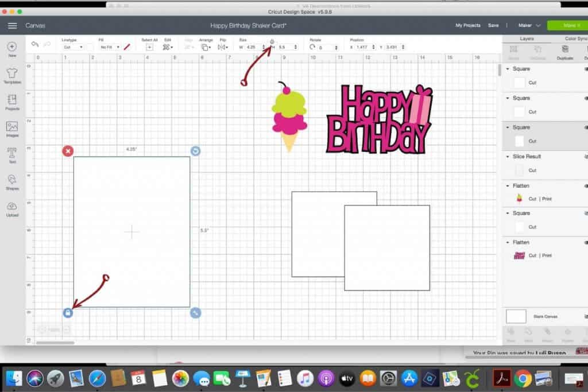Screen dimensions: 588x392
Task: Open the Arrange dropdown
Action: [206, 47]
